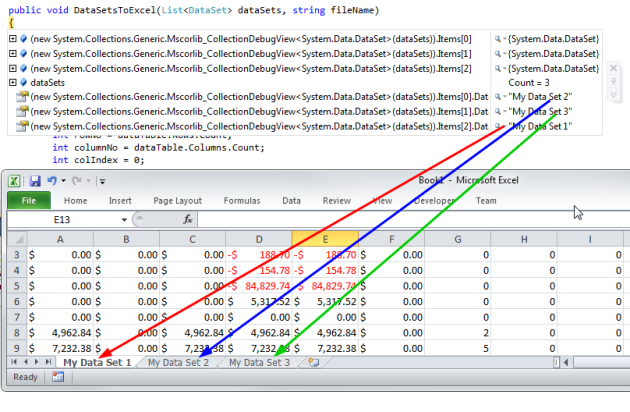The height and width of the screenshot is (412, 630).
Task: Open visualizer magnifier for "My Data Set 3"
Action: coord(497,111)
